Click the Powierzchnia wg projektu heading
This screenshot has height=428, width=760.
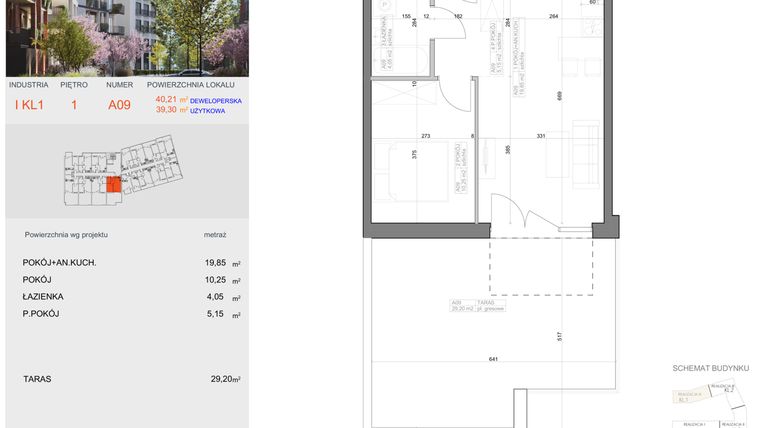point(65,234)
